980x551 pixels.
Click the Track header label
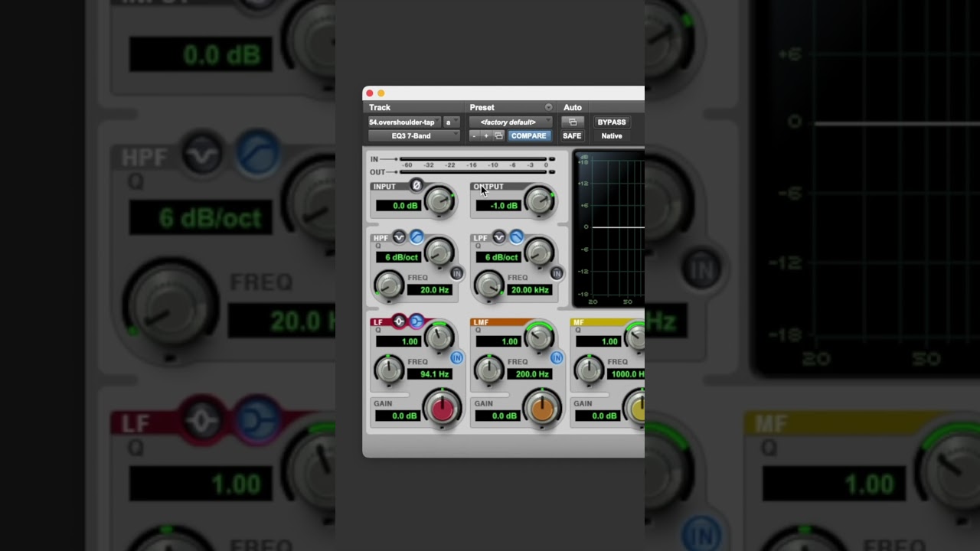click(380, 107)
